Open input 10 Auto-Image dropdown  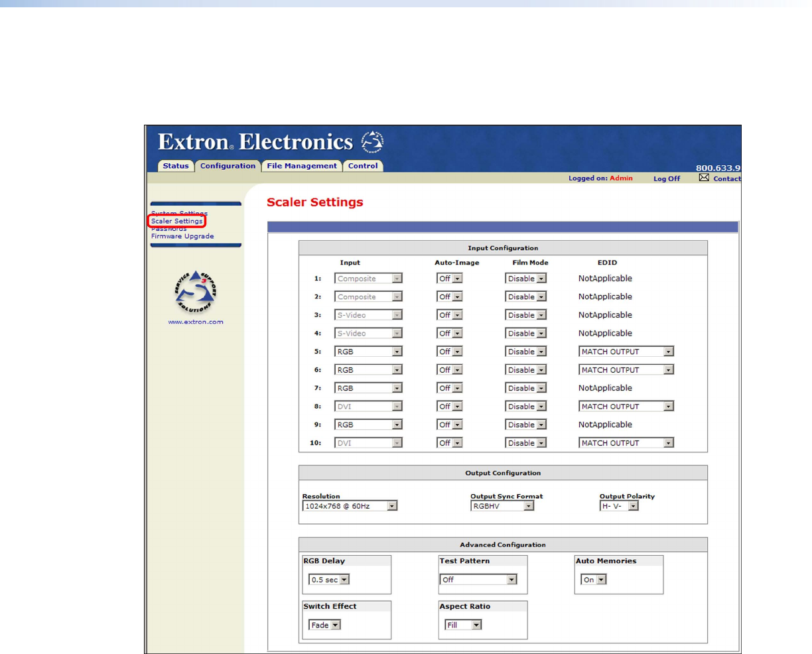pyautogui.click(x=449, y=443)
